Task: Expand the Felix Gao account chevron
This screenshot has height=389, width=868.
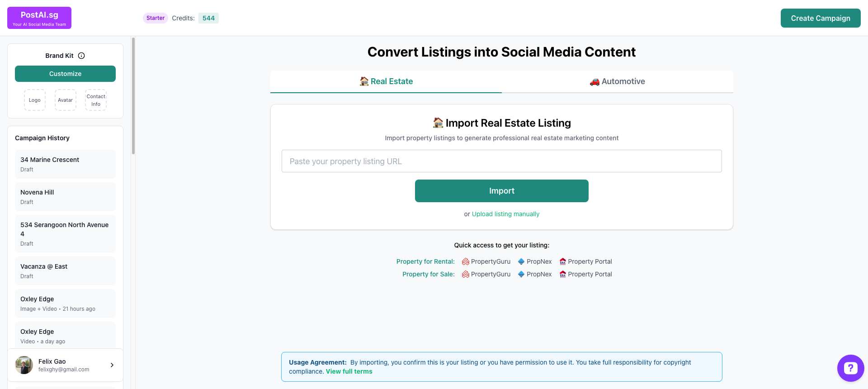Action: [112, 365]
